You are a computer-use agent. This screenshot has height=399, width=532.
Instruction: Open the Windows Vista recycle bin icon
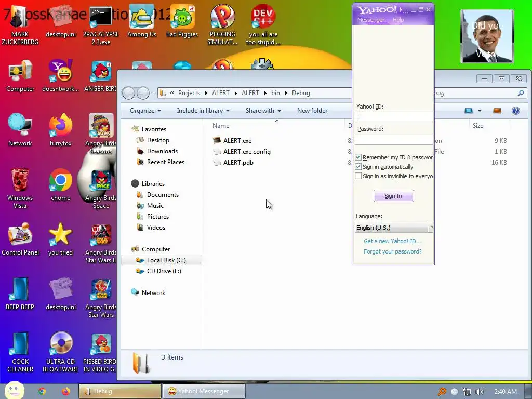tap(20, 189)
